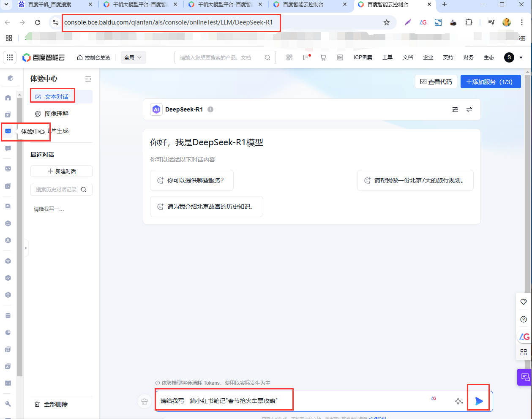Open the browser extensions puzzle icon
532x419 pixels.
click(x=469, y=22)
